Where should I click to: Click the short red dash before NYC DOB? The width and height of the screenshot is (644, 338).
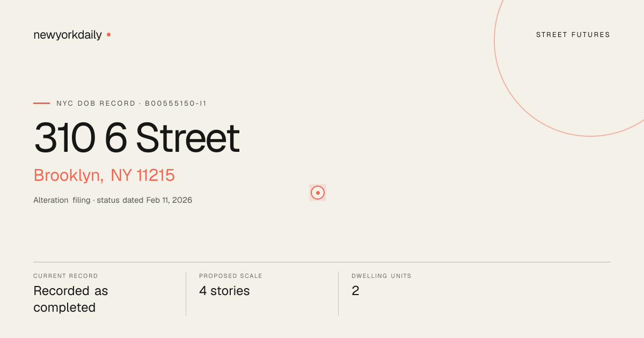pyautogui.click(x=41, y=103)
